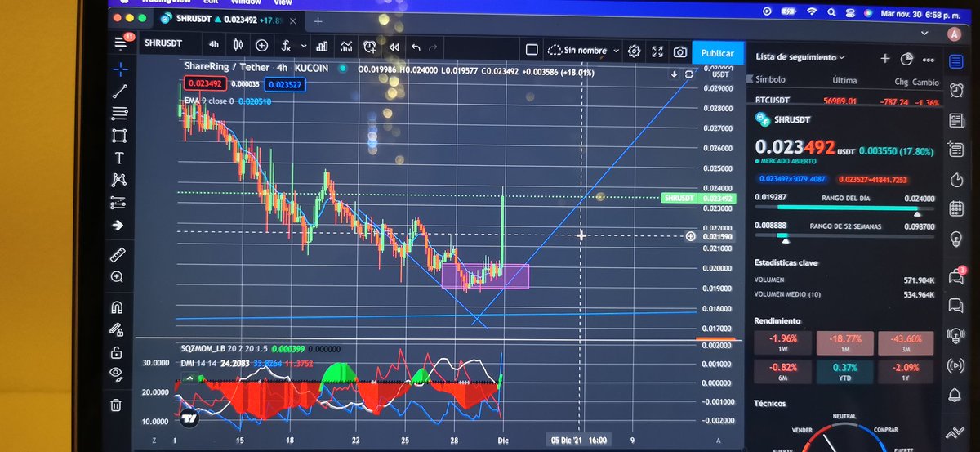This screenshot has height=452, width=980.
Task: Enter fullscreen mode
Action: 657,51
